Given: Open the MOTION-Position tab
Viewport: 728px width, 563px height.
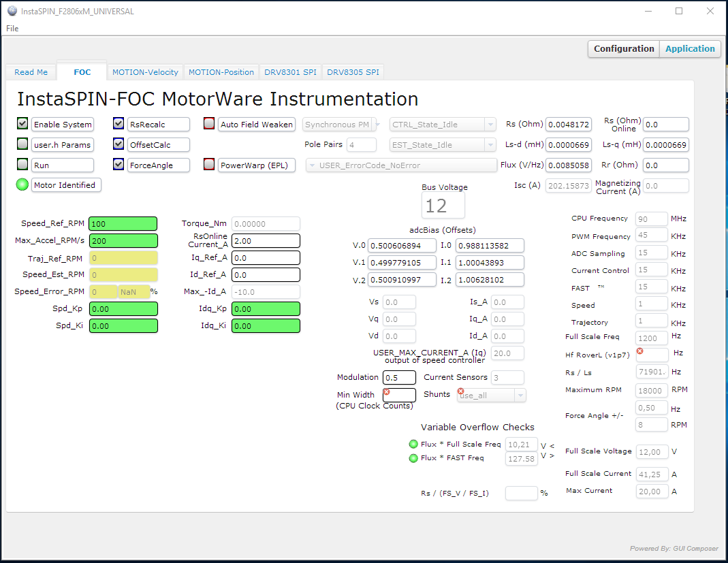Looking at the screenshot, I should coord(221,72).
